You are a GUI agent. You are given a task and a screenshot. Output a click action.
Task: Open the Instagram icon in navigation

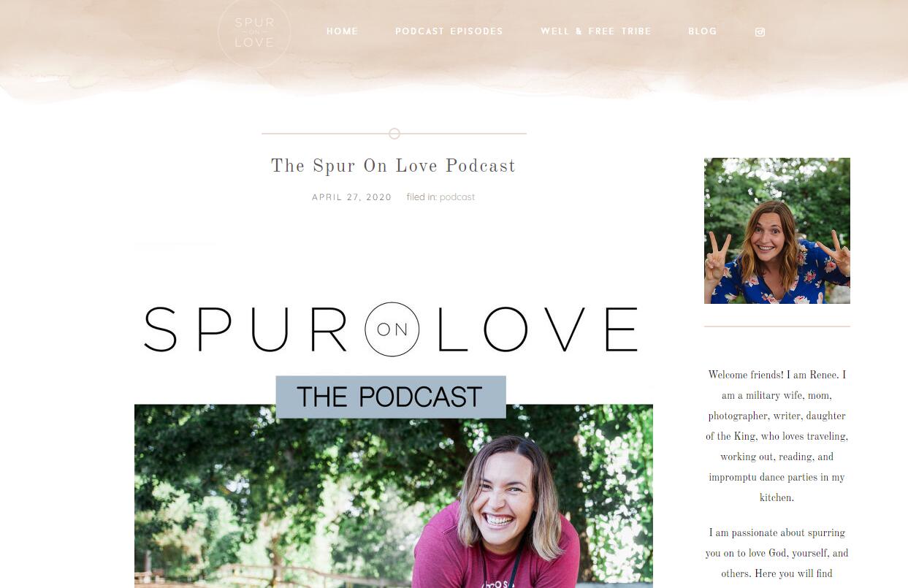[x=760, y=32]
